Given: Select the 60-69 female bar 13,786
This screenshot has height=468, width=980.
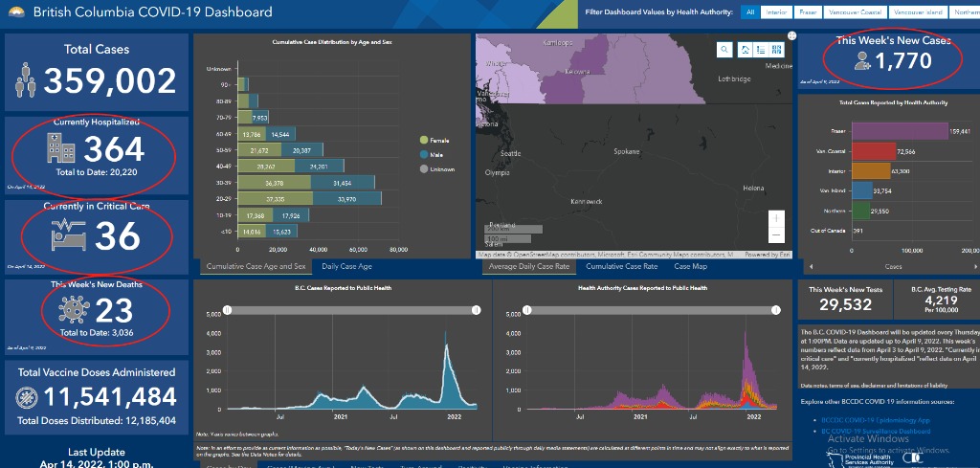Looking at the screenshot, I should click(252, 134).
